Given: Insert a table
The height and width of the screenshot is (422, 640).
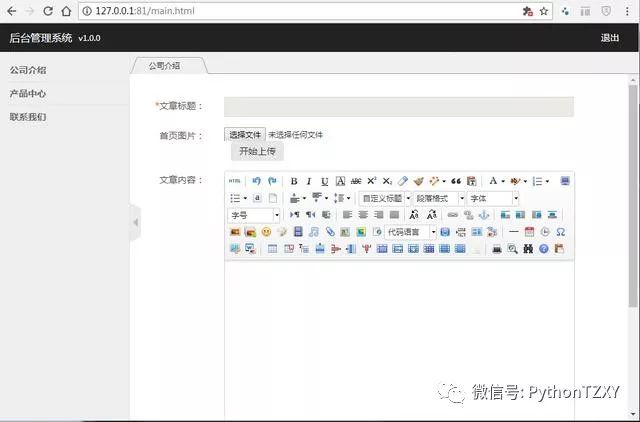Looking at the screenshot, I should [x=272, y=249].
